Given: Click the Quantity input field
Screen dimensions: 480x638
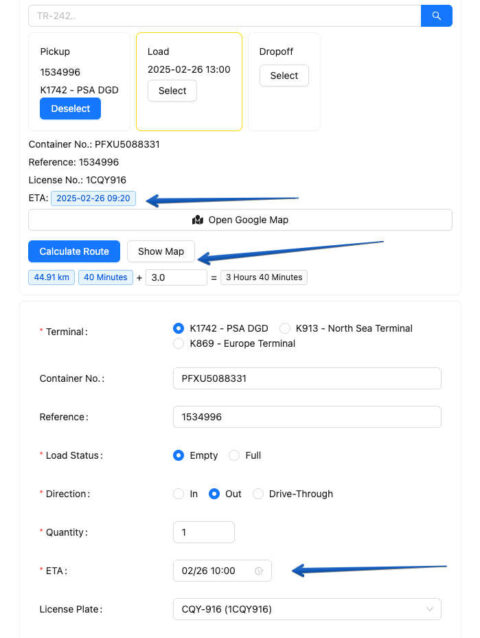Looking at the screenshot, I should pyautogui.click(x=204, y=532).
